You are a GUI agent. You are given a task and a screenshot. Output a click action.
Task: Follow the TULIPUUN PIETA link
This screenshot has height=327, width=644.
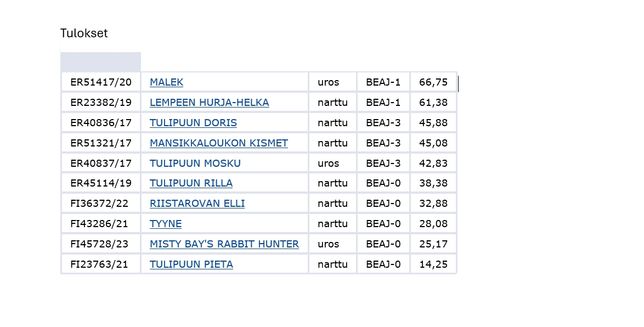click(191, 264)
